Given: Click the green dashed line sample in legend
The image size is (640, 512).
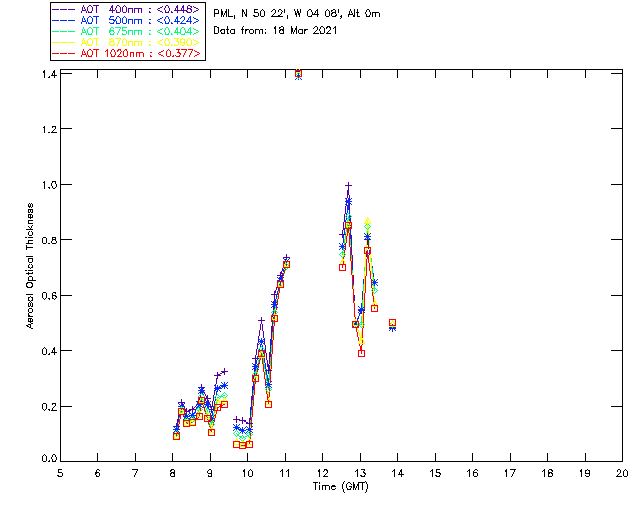Looking at the screenshot, I should coord(64,31).
